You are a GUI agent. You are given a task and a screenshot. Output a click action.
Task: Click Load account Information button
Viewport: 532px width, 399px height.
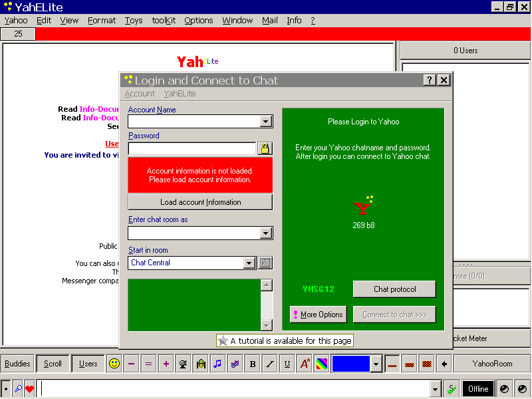200,202
